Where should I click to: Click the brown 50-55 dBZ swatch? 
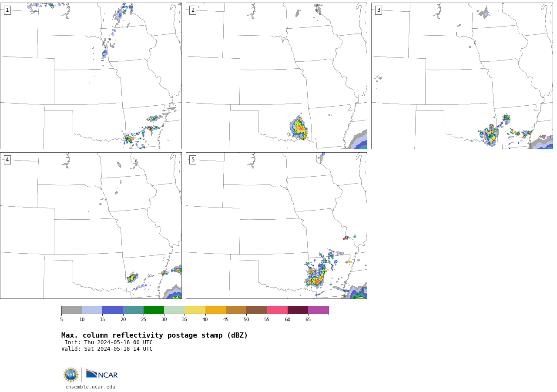tap(257, 310)
